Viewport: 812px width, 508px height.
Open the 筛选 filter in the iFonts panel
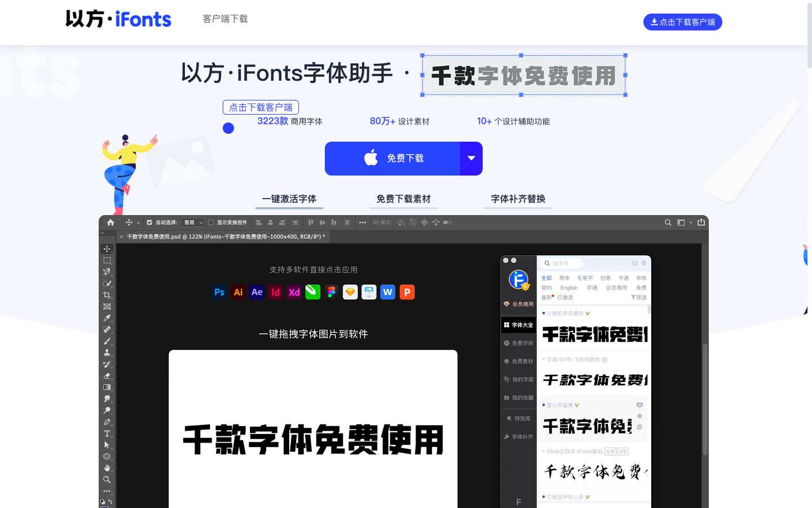pos(639,297)
